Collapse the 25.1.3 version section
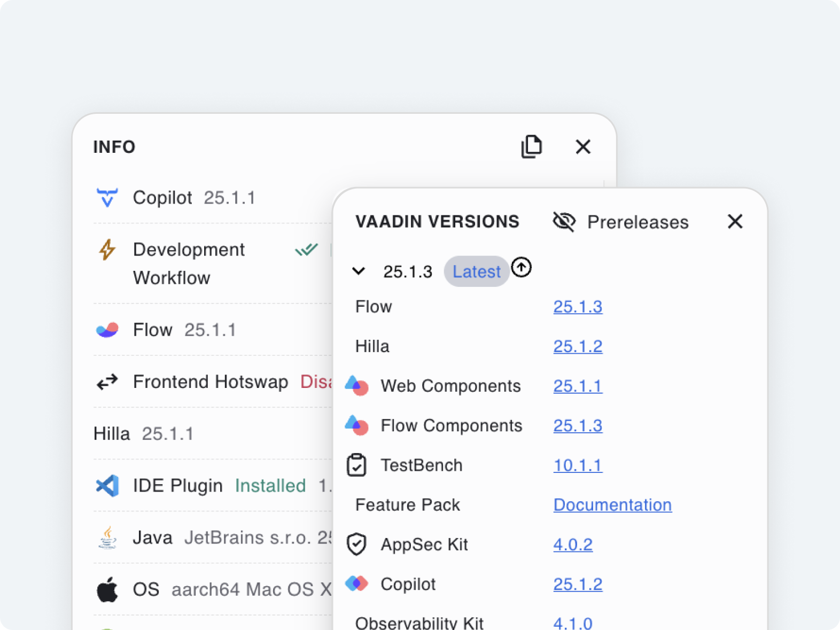 [x=359, y=271]
